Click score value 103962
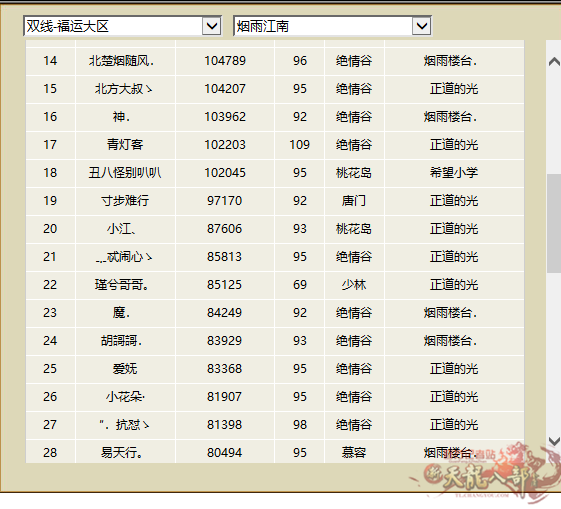The height and width of the screenshot is (509, 561). pyautogui.click(x=225, y=117)
